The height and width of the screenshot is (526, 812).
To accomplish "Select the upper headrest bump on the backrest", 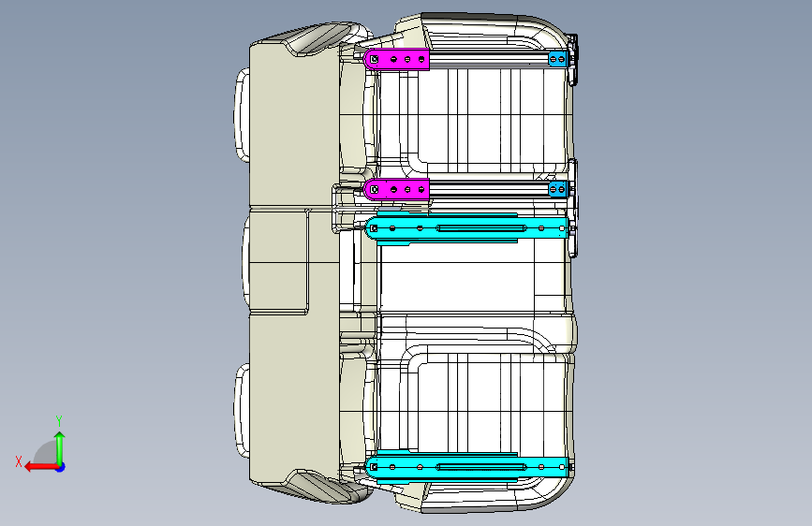I will (x=242, y=115).
